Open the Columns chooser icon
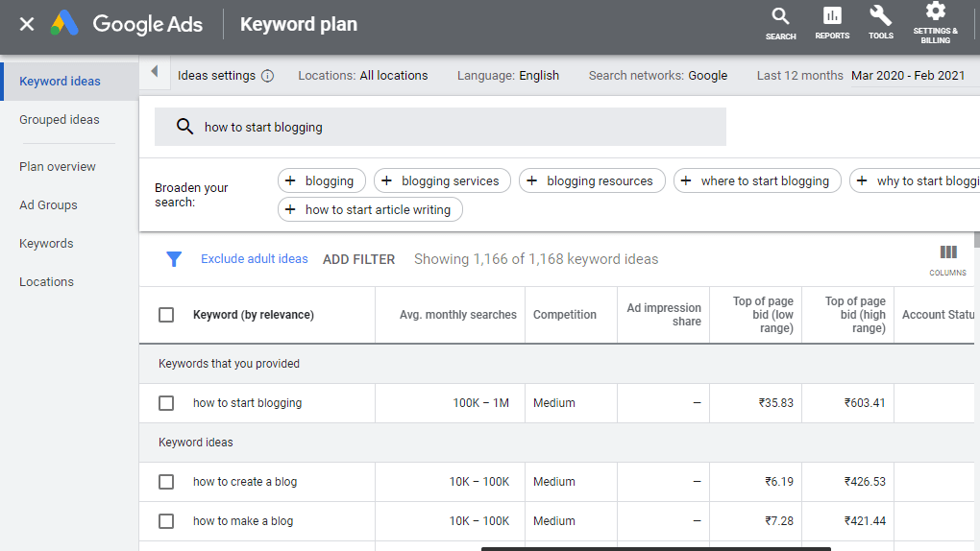Image resolution: width=980 pixels, height=551 pixels. (x=948, y=259)
